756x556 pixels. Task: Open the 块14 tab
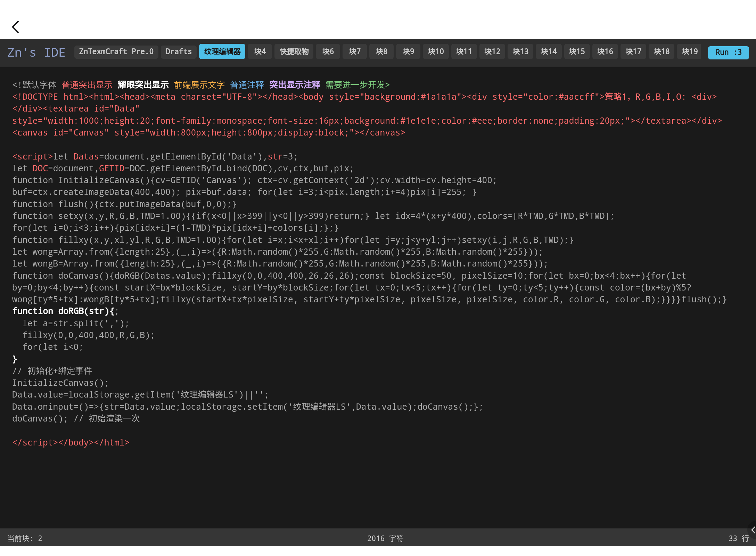(x=549, y=51)
